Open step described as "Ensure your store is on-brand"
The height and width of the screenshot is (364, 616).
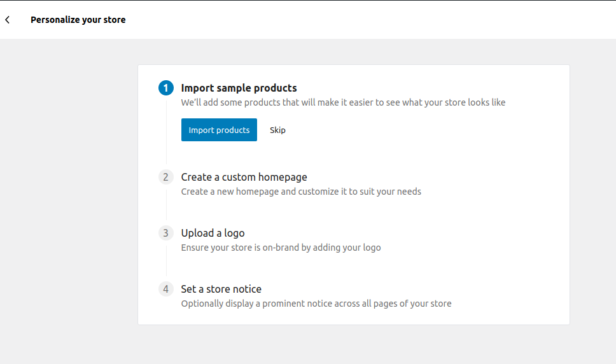(281, 248)
